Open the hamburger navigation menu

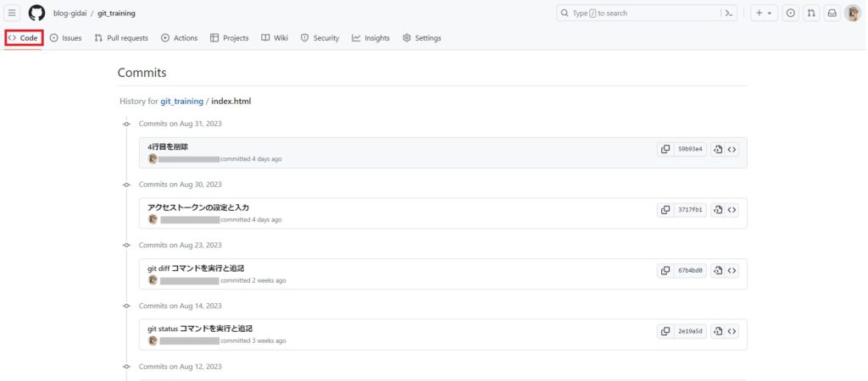[x=13, y=14]
